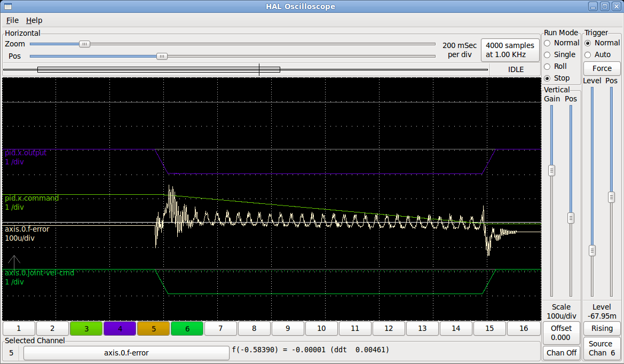Click the Chan Off button

(x=561, y=353)
